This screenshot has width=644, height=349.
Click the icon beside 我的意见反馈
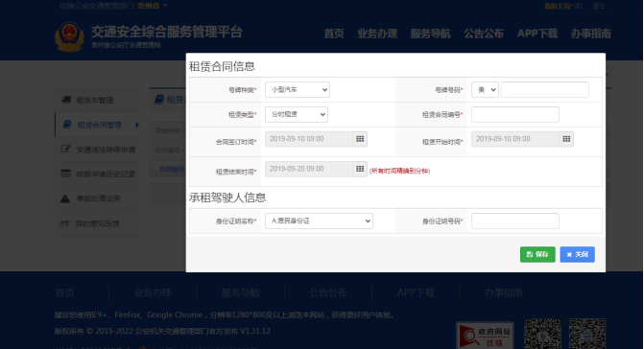point(64,223)
